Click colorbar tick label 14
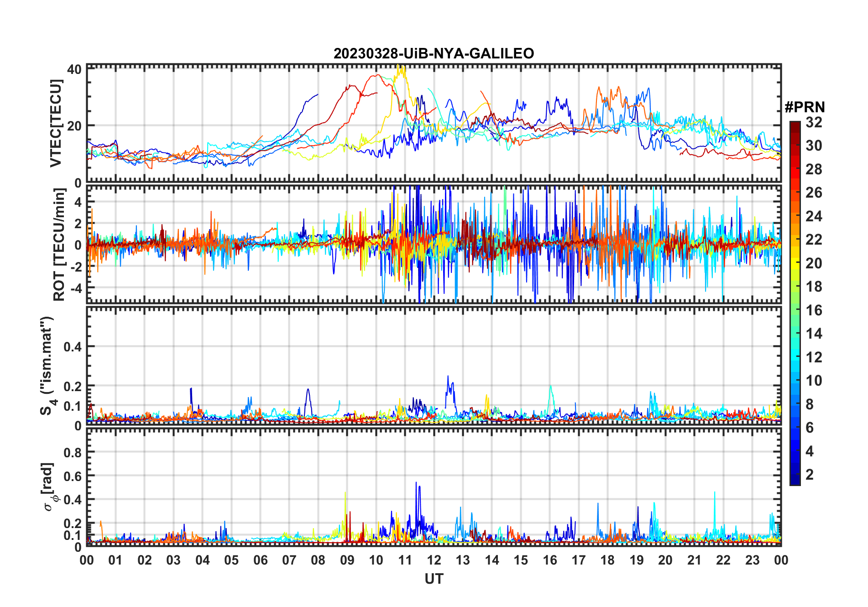 pyautogui.click(x=814, y=334)
